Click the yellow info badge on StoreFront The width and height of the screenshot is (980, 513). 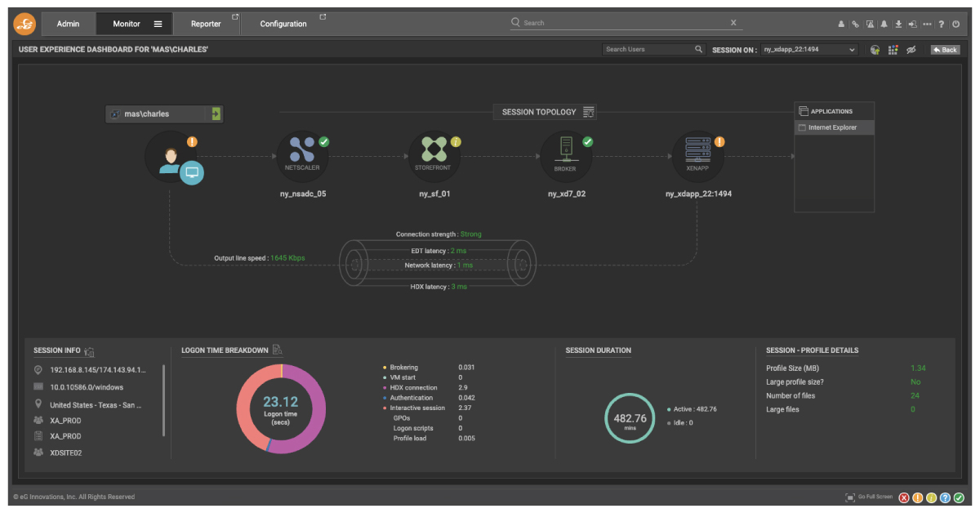point(456,141)
